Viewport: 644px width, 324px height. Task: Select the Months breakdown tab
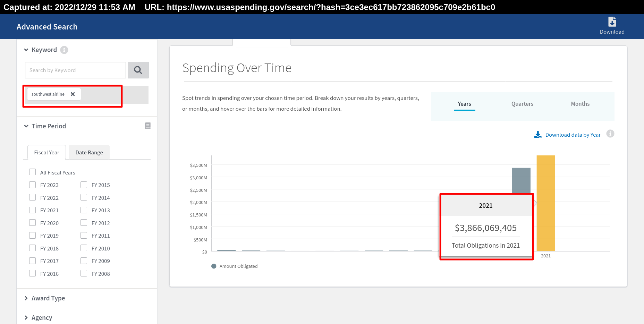(x=580, y=104)
